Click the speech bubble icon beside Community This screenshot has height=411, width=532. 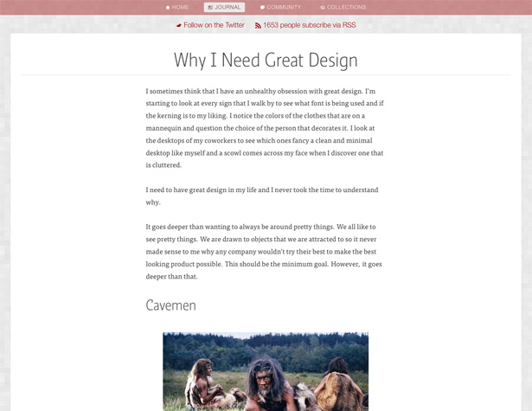point(262,8)
